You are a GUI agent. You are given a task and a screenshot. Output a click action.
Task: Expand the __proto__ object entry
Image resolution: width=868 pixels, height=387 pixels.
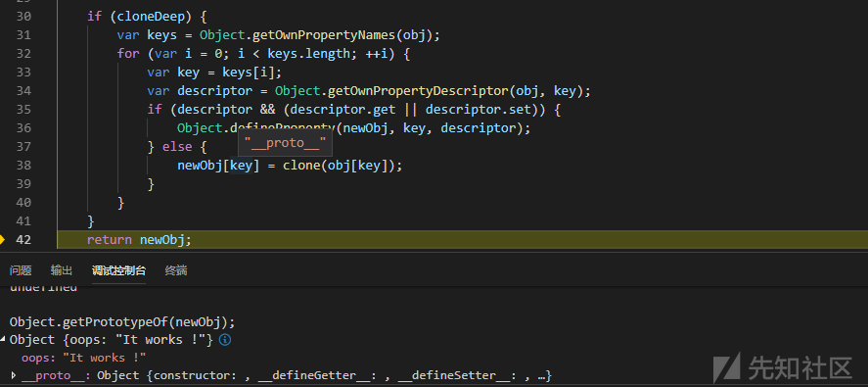14,375
